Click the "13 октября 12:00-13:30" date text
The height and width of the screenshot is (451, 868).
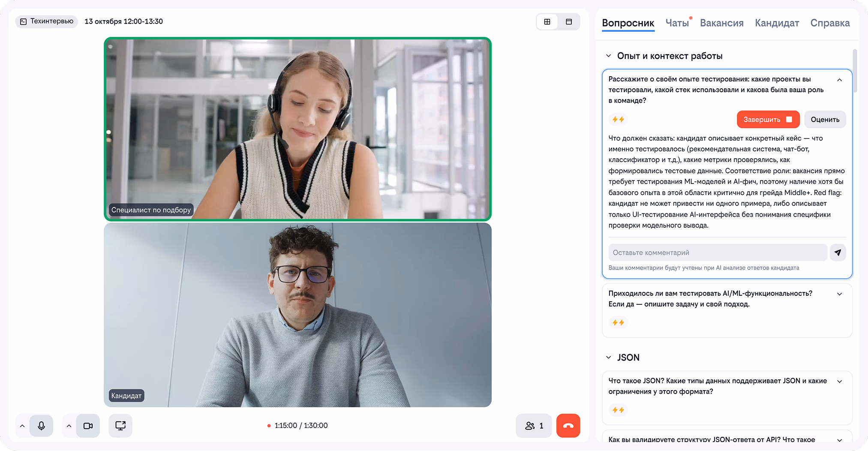pos(124,21)
